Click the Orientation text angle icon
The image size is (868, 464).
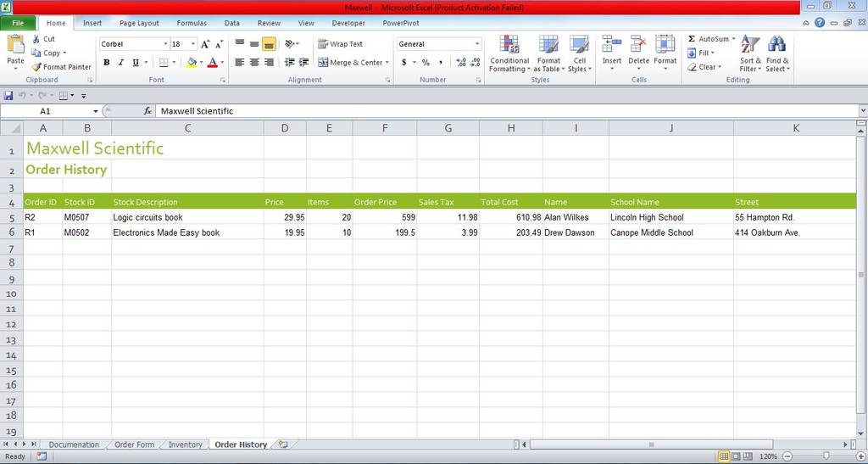click(290, 44)
